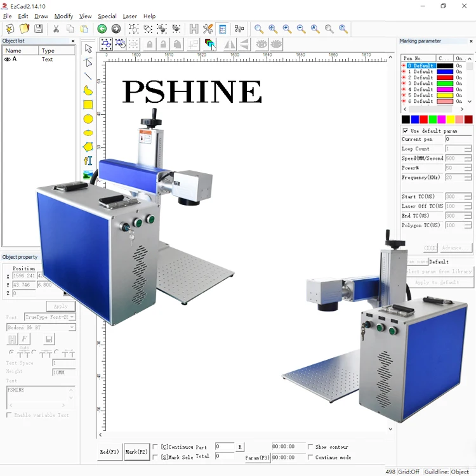Click the stacked colored layers icon
The width and height of the screenshot is (476, 476).
(x=210, y=44)
